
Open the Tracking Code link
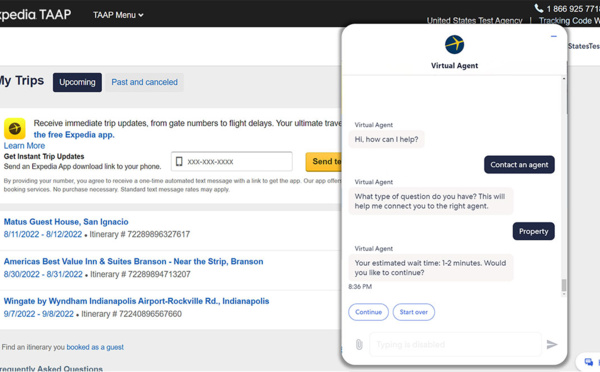pyautogui.click(x=569, y=21)
